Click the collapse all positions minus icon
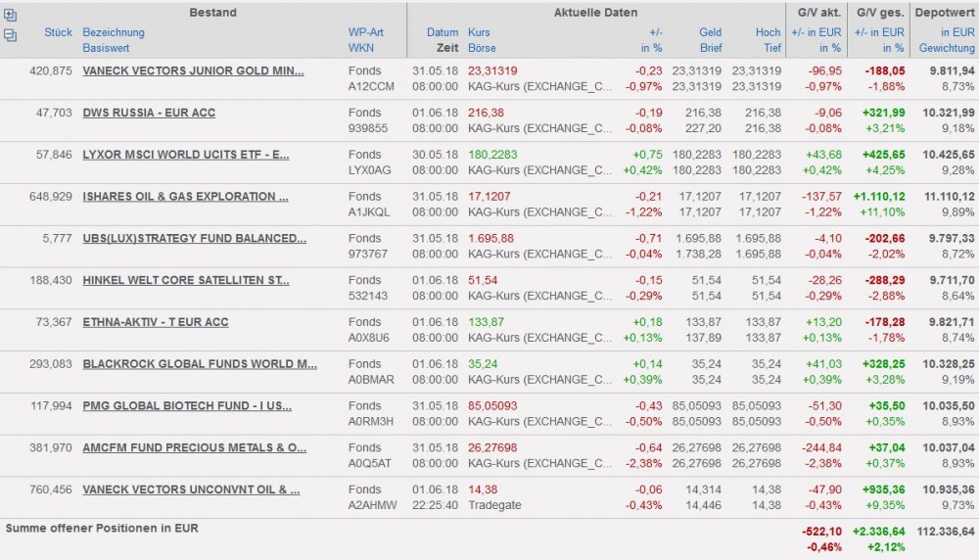This screenshot has height=560, width=979. [10, 35]
